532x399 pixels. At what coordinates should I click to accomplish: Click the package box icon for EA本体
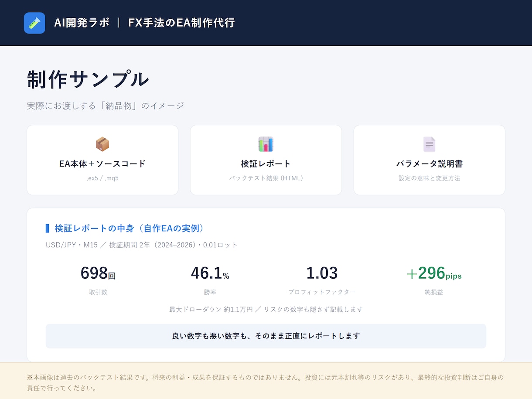[x=102, y=144]
